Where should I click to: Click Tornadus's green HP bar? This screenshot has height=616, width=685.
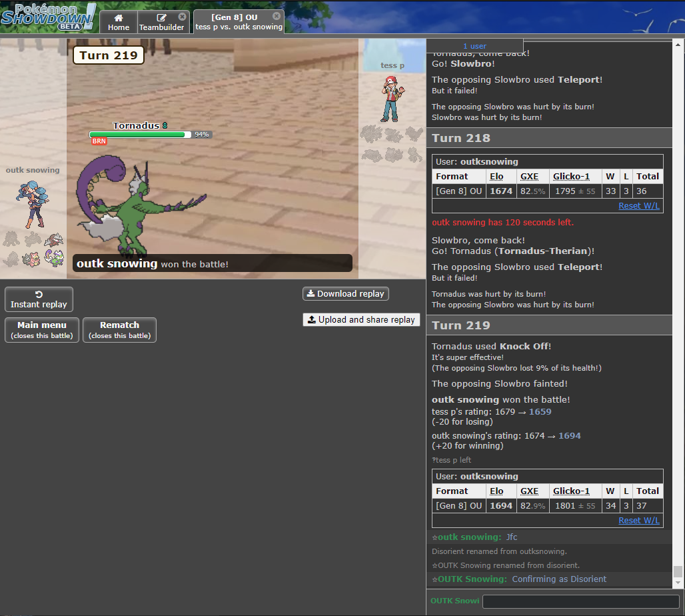[140, 135]
